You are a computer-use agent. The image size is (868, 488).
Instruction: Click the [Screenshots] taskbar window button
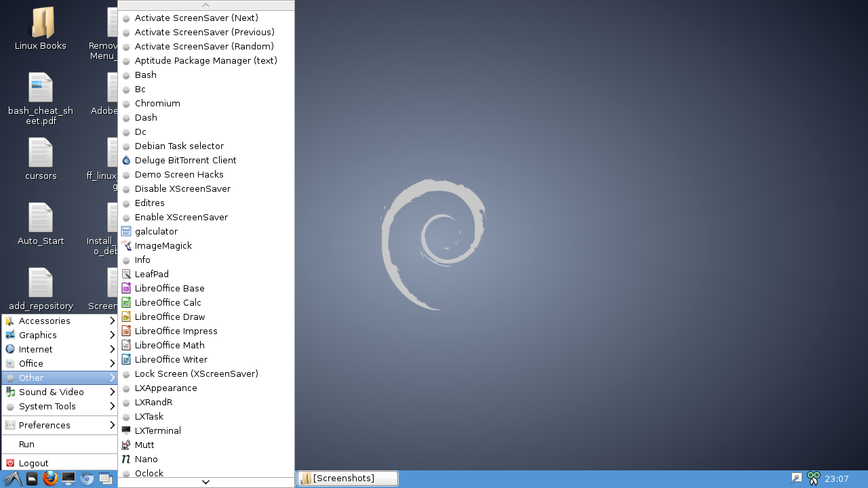coord(348,479)
